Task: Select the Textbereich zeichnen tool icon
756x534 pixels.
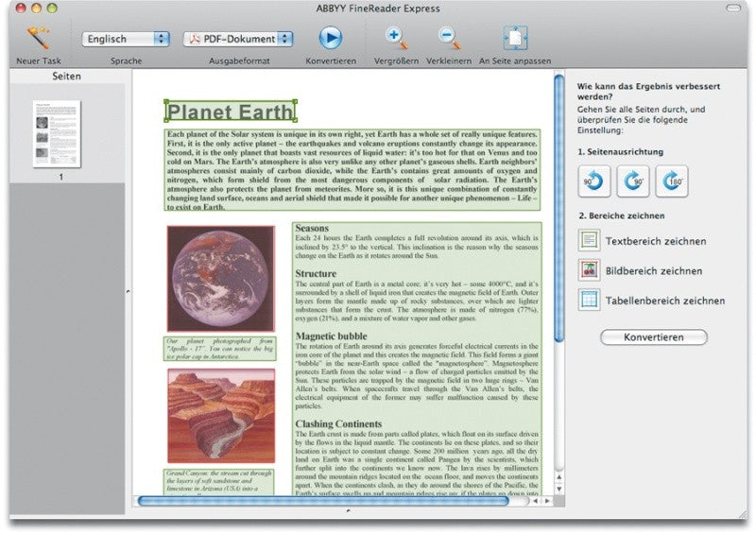Action: point(589,240)
